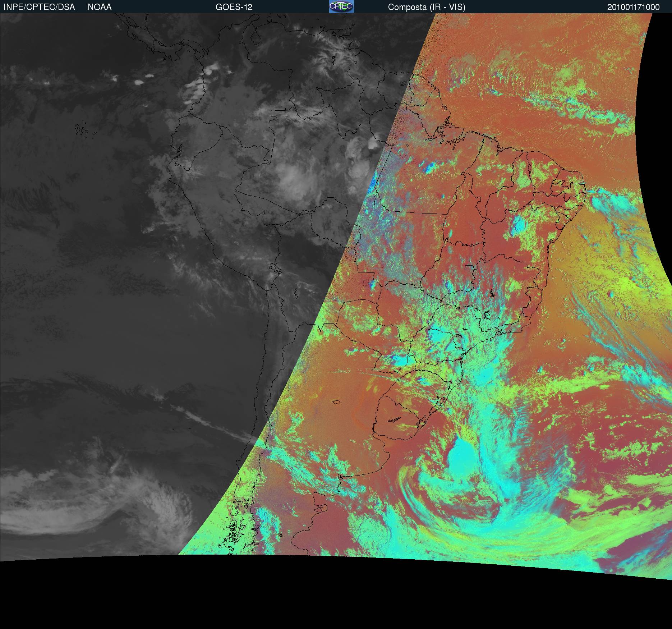
Task: Click the NOAA label in the header
Action: [x=100, y=7]
